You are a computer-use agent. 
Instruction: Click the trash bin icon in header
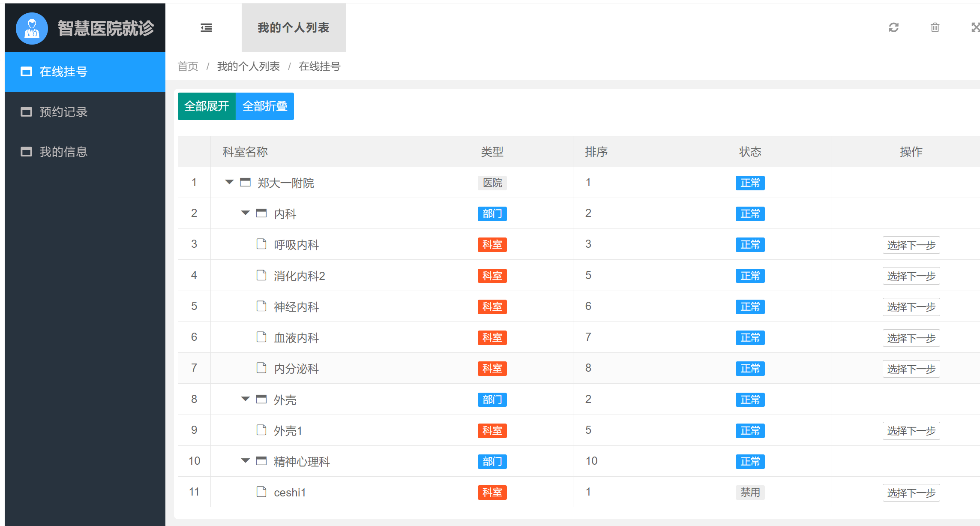(935, 28)
